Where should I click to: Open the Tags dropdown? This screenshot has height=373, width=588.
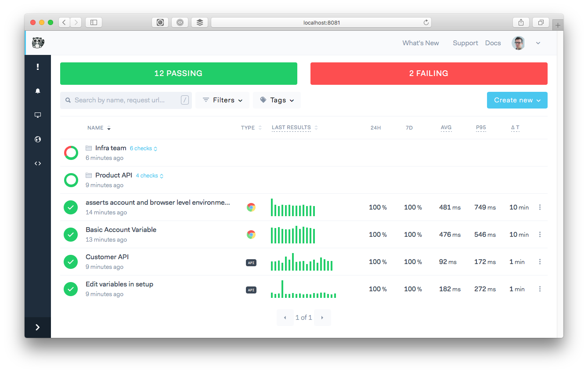277,100
